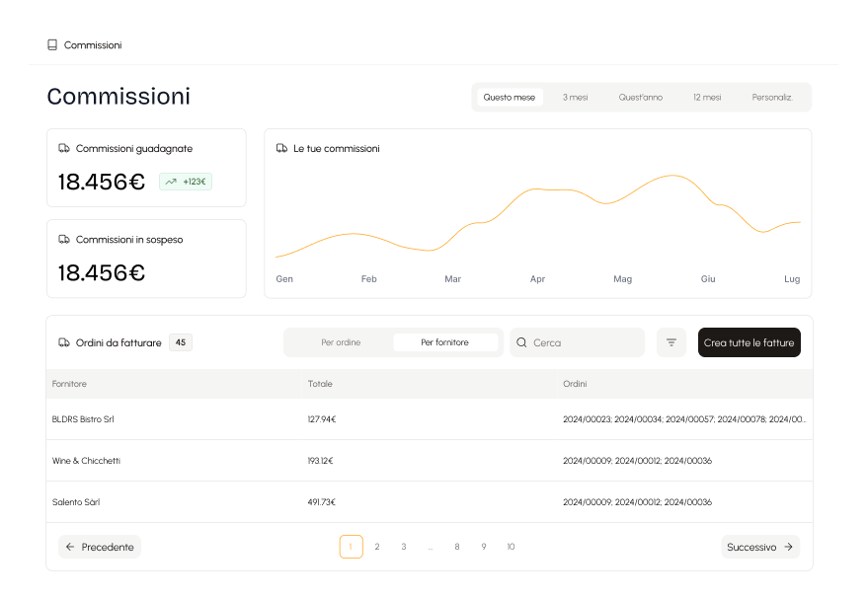This screenshot has height=598, width=868.
Task: Click the 45 orders count badge
Action: coord(180,341)
